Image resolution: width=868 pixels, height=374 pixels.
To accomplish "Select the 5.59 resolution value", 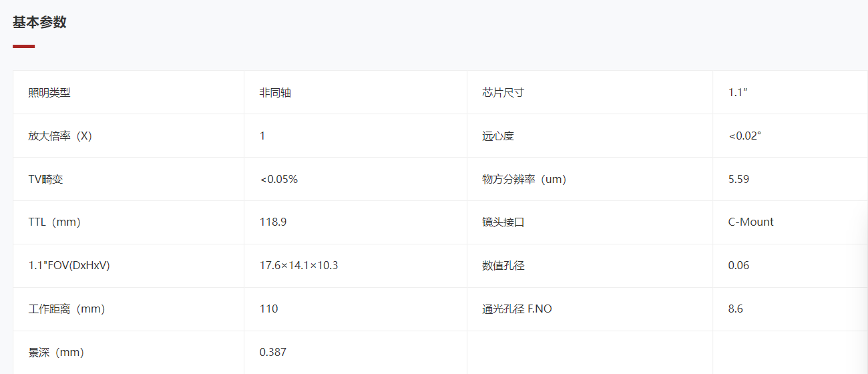I will [x=739, y=179].
